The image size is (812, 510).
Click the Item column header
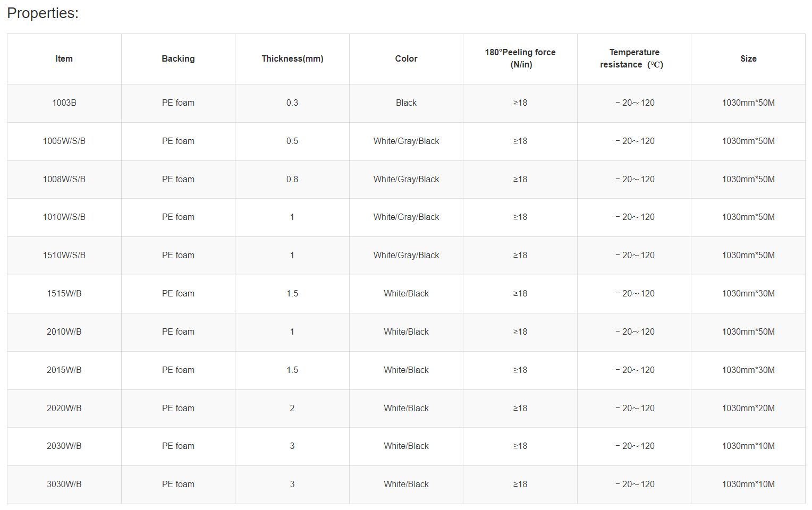[x=64, y=58]
